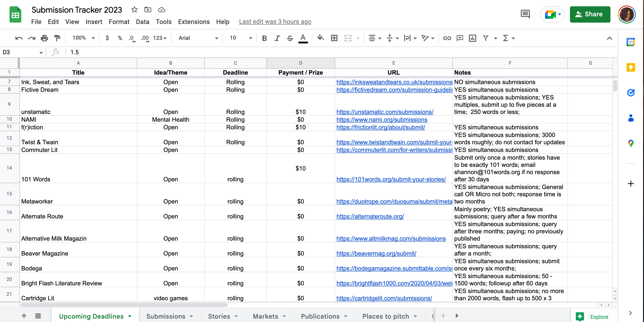Hide the menus with the up chevron

610,38
